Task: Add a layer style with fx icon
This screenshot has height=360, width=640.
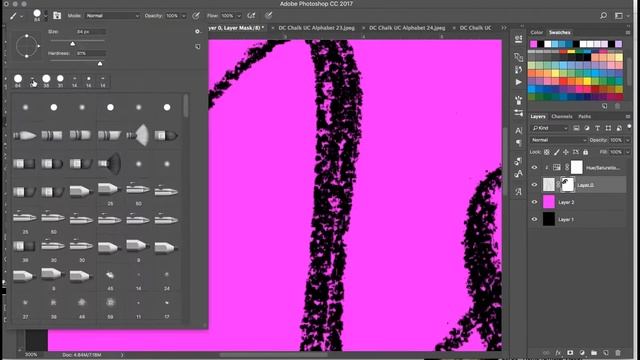Action: point(558,353)
